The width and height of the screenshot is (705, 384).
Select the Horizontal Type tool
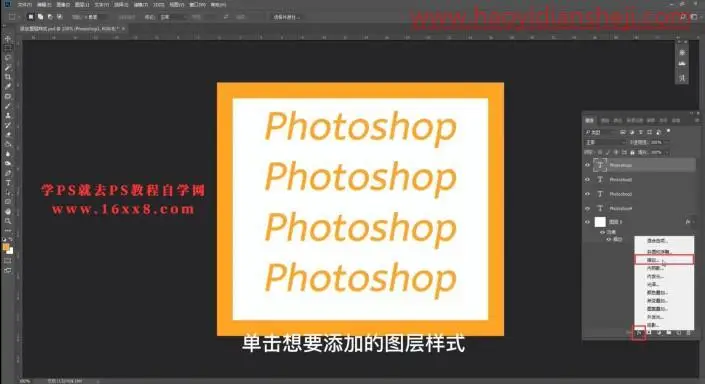(8, 183)
